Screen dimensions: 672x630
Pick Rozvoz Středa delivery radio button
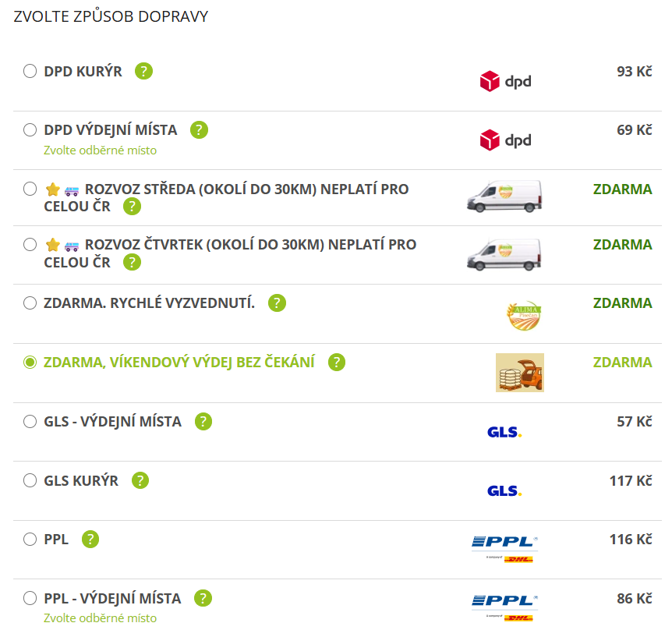click(30, 189)
